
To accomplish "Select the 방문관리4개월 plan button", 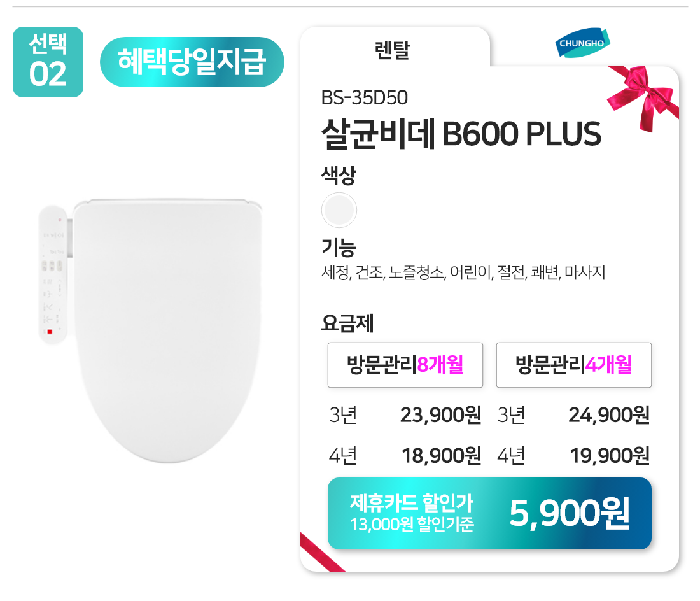I will (573, 365).
